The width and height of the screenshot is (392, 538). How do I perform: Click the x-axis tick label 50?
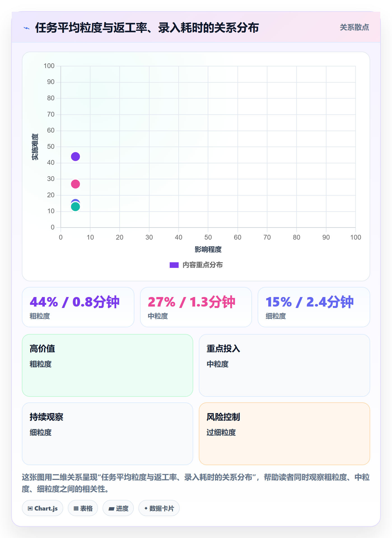click(x=208, y=237)
